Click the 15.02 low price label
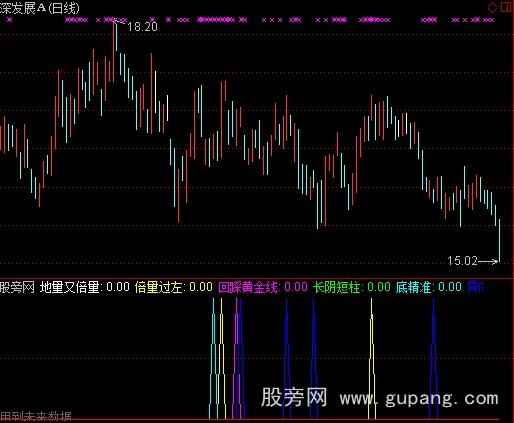The height and width of the screenshot is (423, 514). [x=462, y=261]
